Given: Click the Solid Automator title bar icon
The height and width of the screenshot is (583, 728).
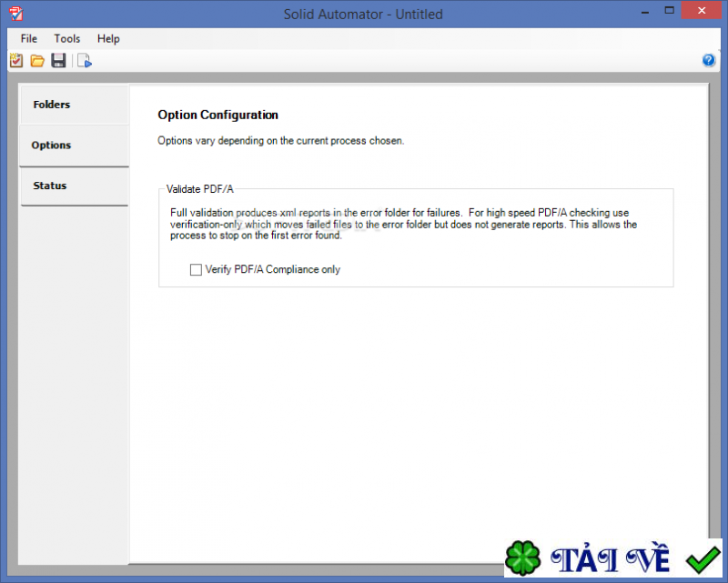Looking at the screenshot, I should coord(15,14).
